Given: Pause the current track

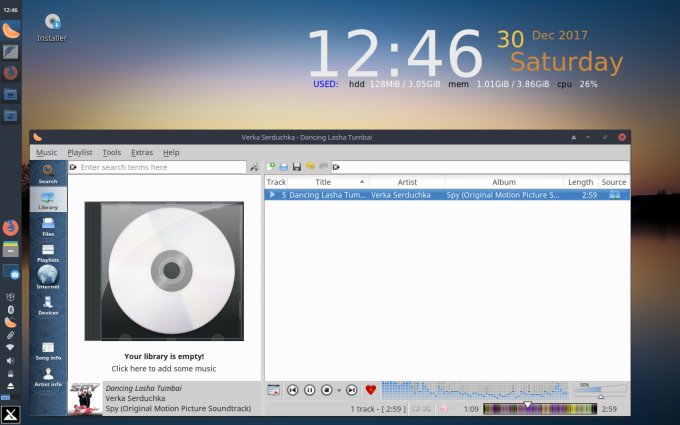Looking at the screenshot, I should (x=309, y=390).
